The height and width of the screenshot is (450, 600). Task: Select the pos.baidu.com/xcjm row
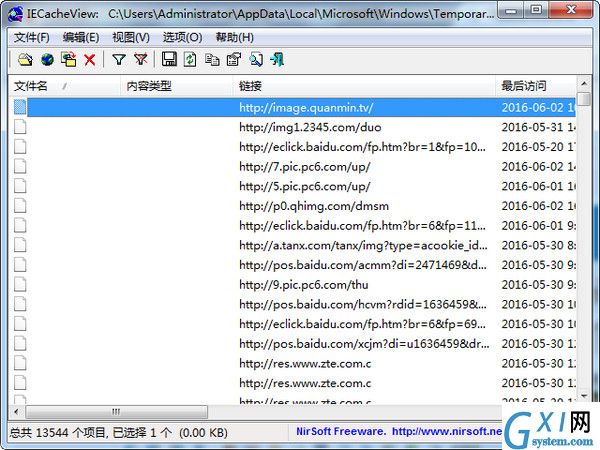pyautogui.click(x=292, y=344)
